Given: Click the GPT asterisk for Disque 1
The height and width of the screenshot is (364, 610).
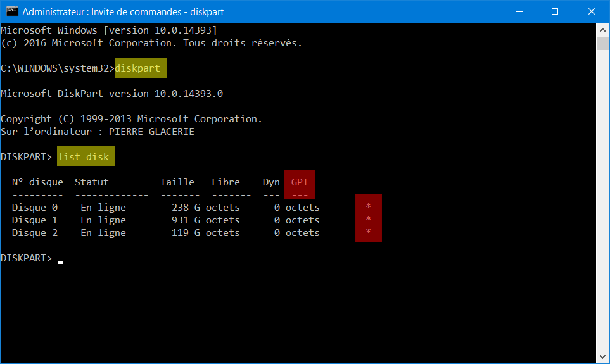Looking at the screenshot, I should click(x=368, y=219).
